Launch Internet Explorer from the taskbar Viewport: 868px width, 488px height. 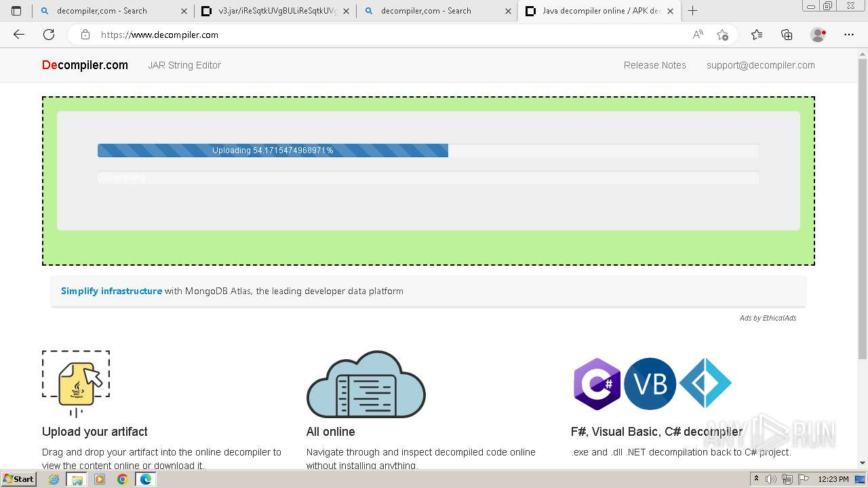(54, 479)
